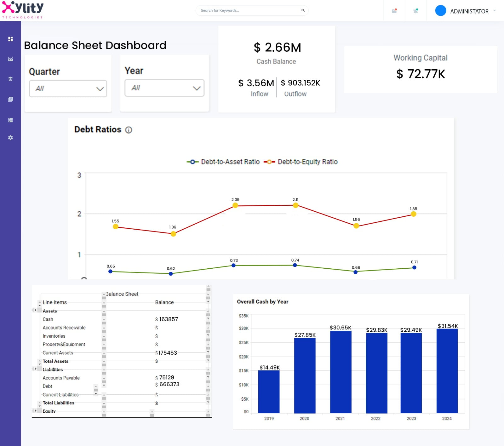Click the $ 72.77K Working Capital figure
Image resolution: width=504 pixels, height=446 pixels.
pos(421,74)
